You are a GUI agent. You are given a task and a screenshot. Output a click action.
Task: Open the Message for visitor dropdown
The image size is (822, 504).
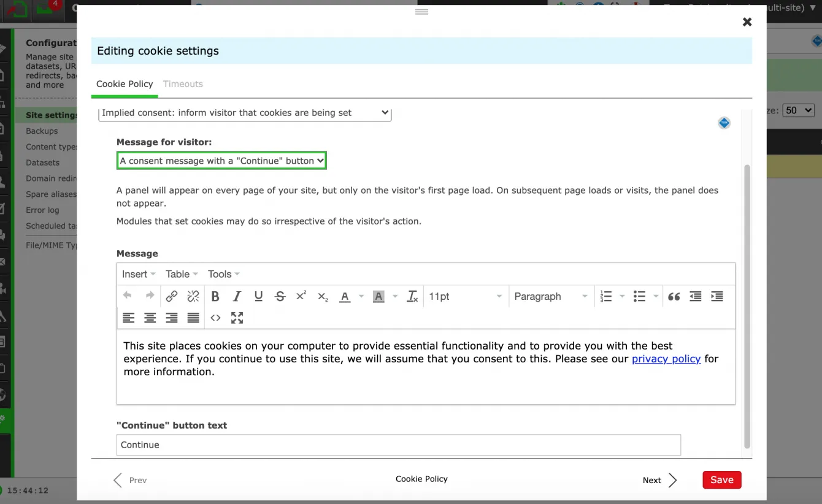click(x=221, y=161)
